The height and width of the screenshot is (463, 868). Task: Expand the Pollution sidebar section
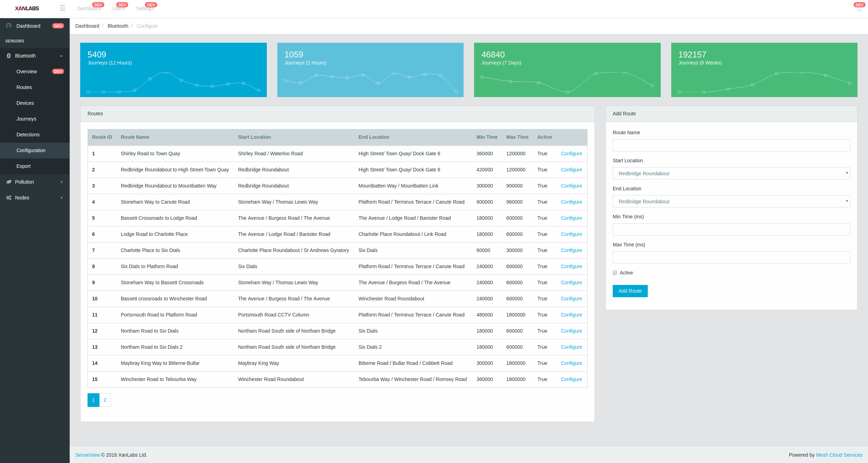point(62,182)
